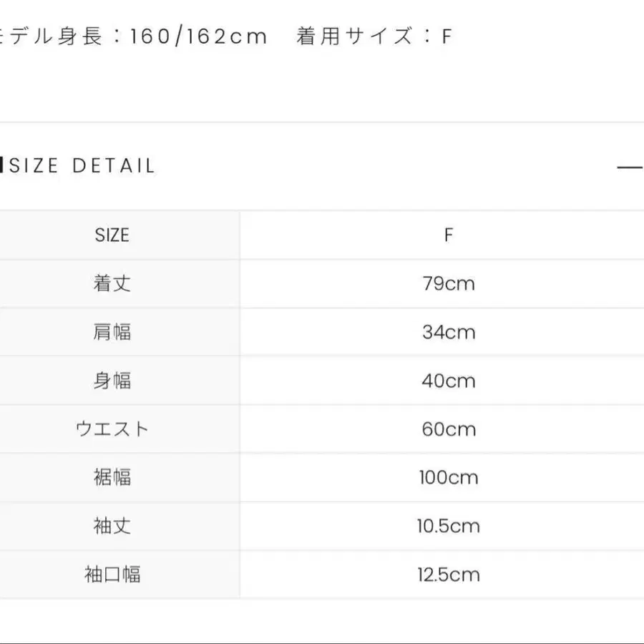Click the 79cm length value
The width and height of the screenshot is (644, 644).
(x=449, y=284)
